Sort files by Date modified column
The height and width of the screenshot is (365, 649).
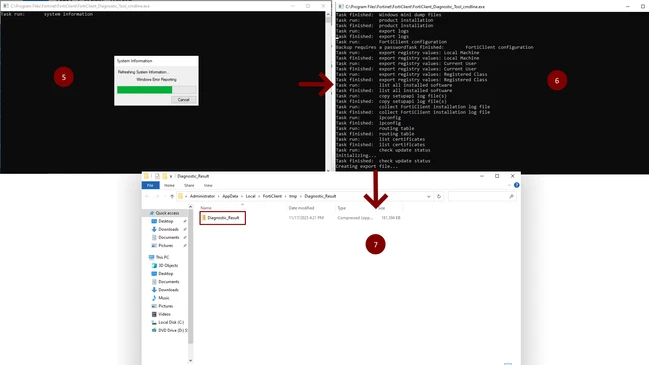(301, 208)
